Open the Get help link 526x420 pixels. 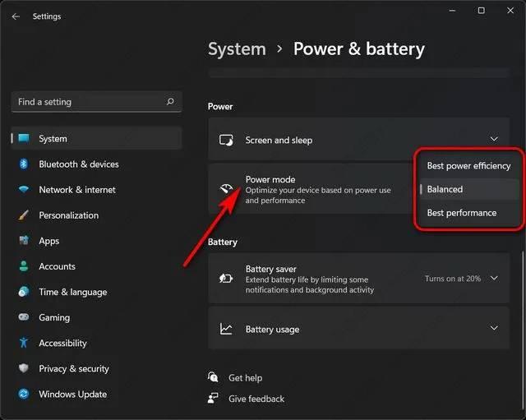tap(245, 378)
